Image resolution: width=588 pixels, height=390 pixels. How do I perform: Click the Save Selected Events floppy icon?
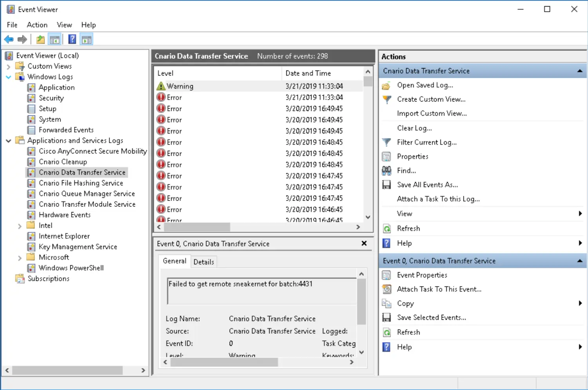(x=387, y=318)
